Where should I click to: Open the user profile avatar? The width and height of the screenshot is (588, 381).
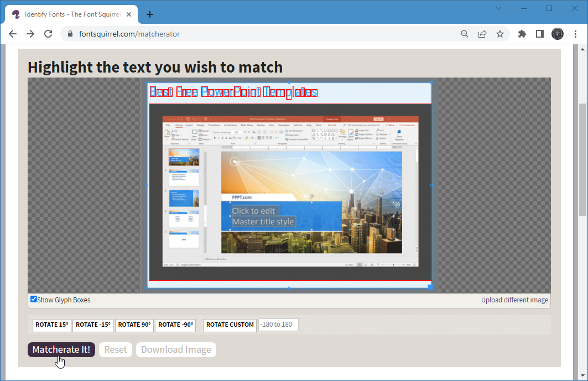[x=558, y=34]
